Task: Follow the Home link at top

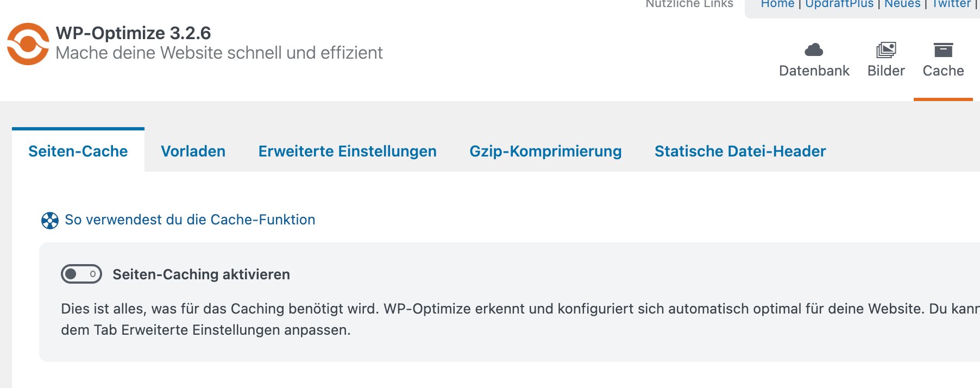Action: coord(777,4)
